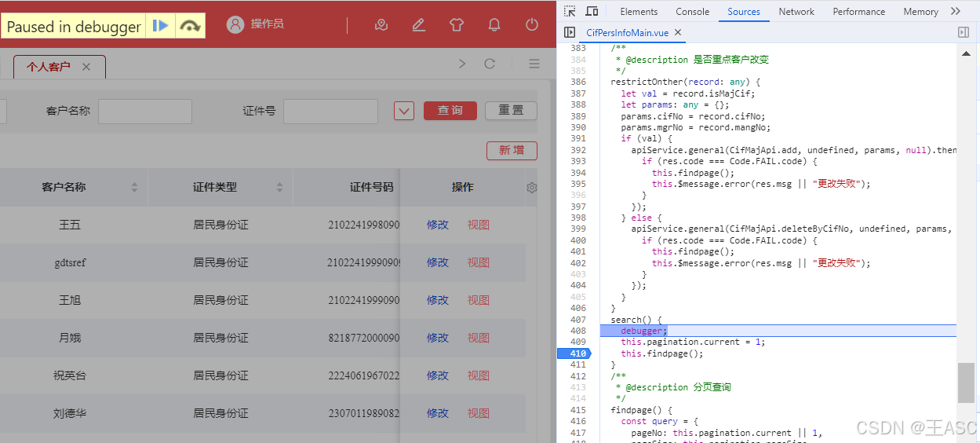The height and width of the screenshot is (443, 980).
Task: Toggle the file navigator sidebar panel
Action: point(570,32)
